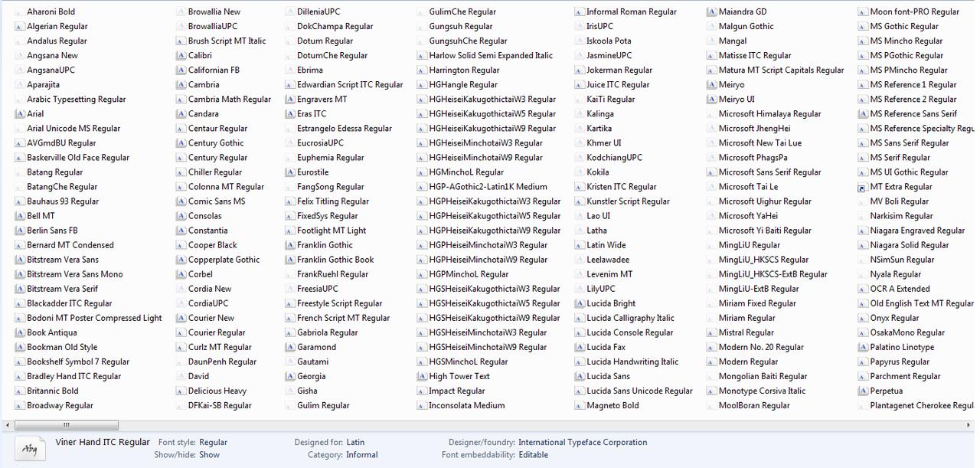Screen dimensions: 980x468
Task: Click the Show/hide value "Show"
Action: click(209, 455)
